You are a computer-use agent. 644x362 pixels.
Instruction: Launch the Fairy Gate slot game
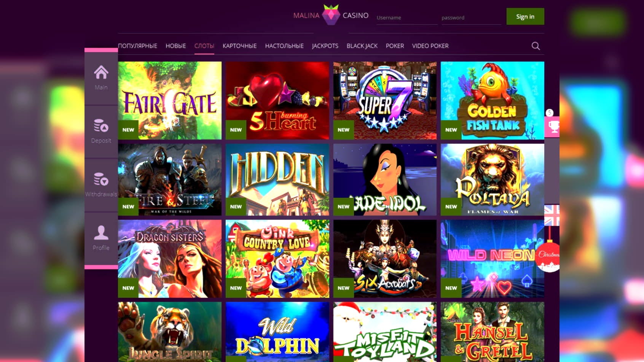tap(170, 100)
